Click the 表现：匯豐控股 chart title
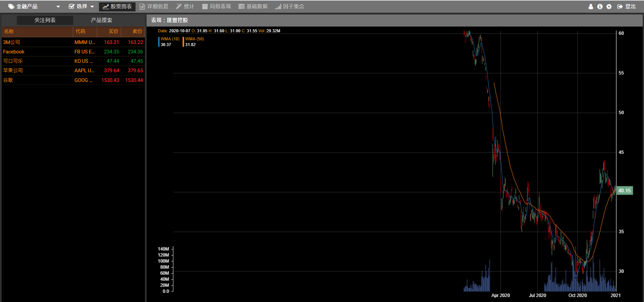Screen dimensions: 644x302 point(169,20)
